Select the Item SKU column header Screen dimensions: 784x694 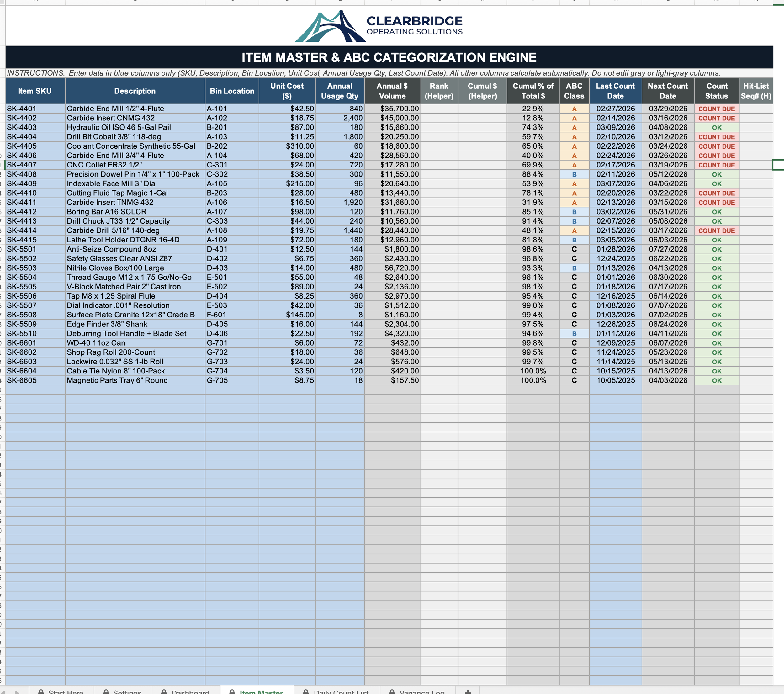35,91
